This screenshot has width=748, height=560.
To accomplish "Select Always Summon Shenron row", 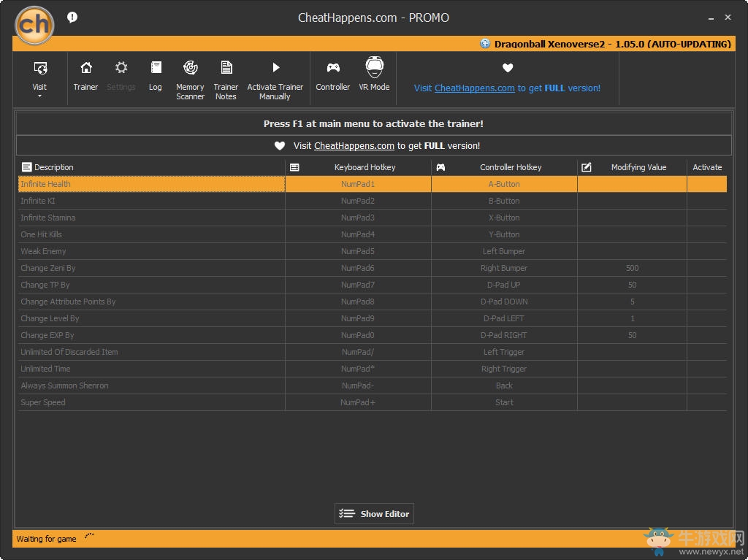I will click(372, 386).
